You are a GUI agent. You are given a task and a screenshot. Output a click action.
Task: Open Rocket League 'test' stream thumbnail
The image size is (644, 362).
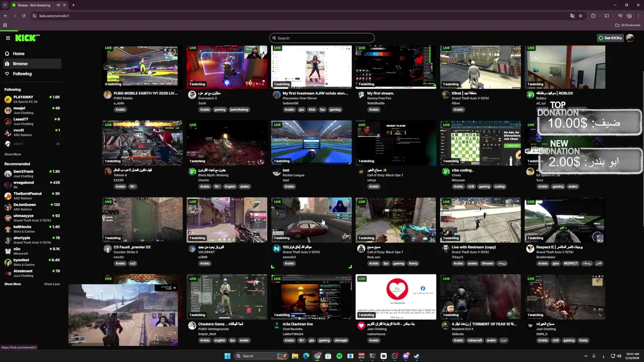coord(311,143)
